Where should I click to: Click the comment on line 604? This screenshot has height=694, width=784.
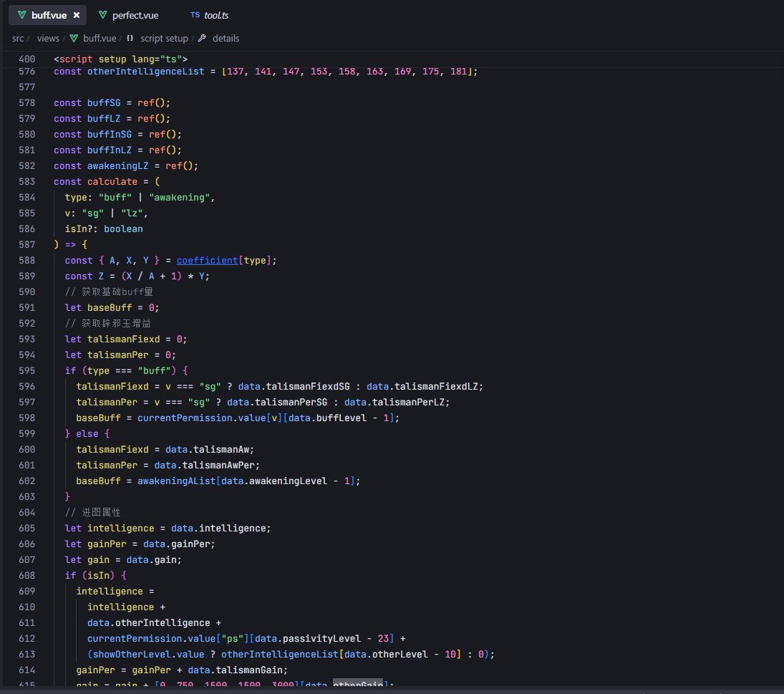click(x=92, y=513)
